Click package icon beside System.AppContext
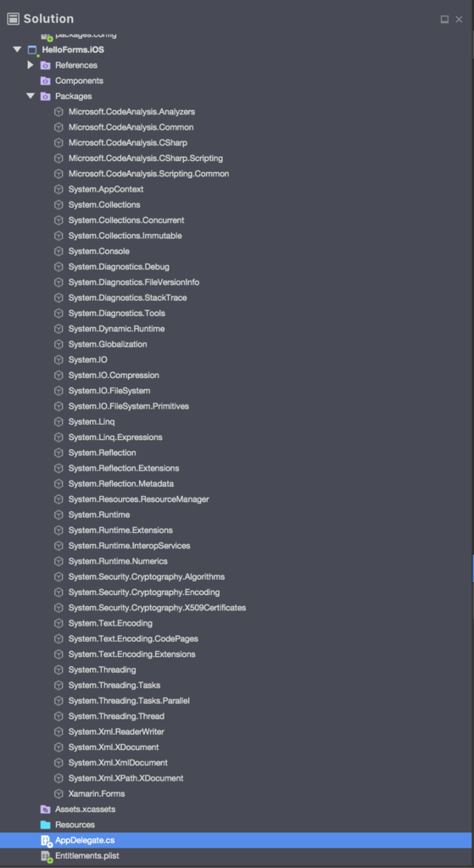Viewport: 474px width, 868px height. 59,189
